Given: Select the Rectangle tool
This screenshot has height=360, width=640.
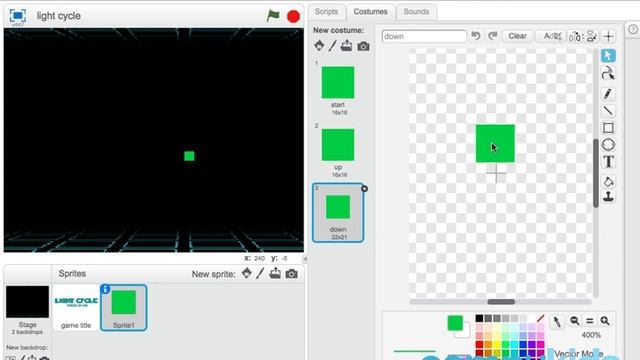Looking at the screenshot, I should click(608, 128).
